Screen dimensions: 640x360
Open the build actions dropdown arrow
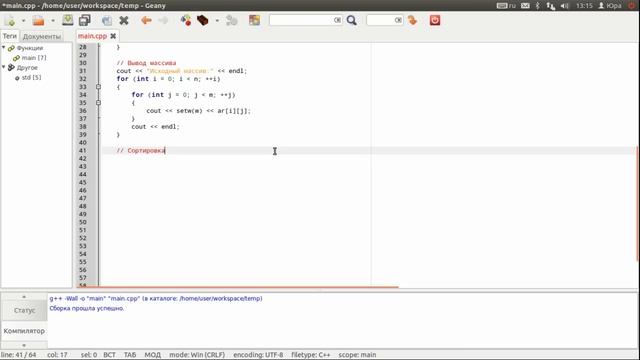tap(217, 20)
